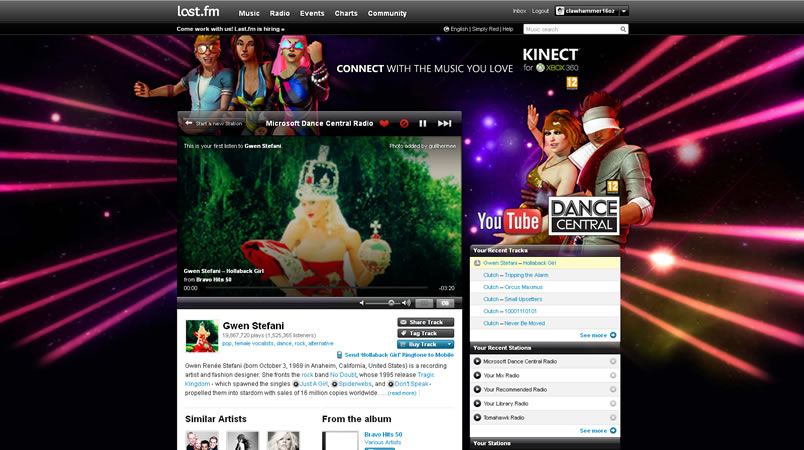The width and height of the screenshot is (804, 450).
Task: Ban this track using the red ban icon
Action: pyautogui.click(x=404, y=124)
